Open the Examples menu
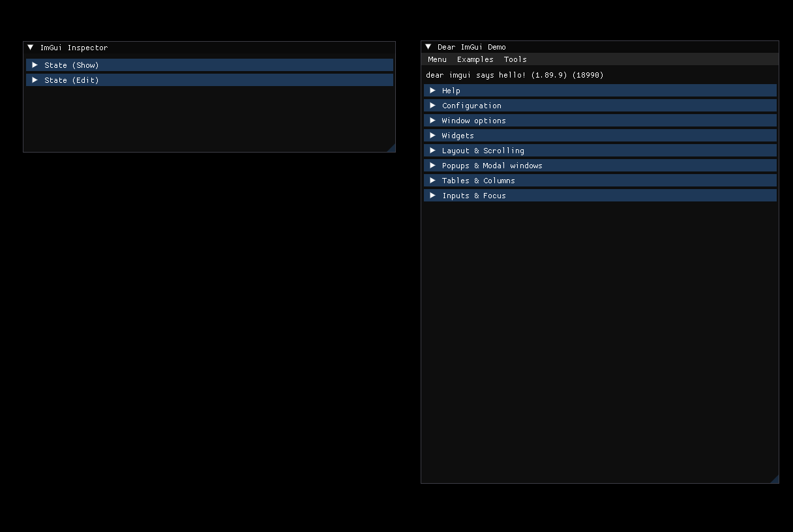Viewport: 793px width, 532px height. [475, 59]
